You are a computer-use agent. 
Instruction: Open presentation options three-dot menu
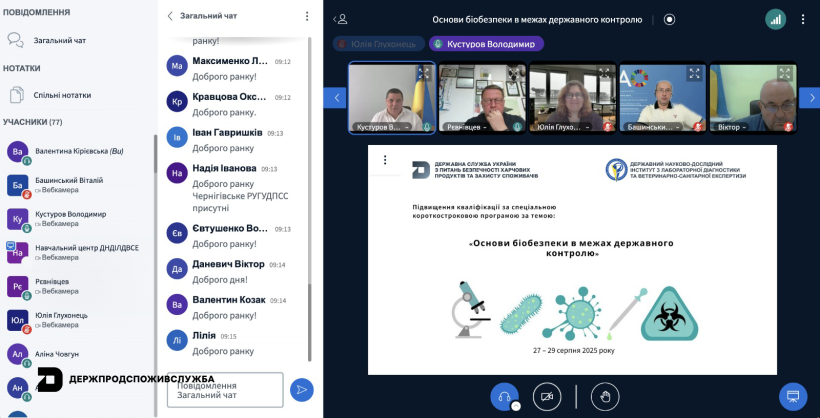pyautogui.click(x=385, y=160)
